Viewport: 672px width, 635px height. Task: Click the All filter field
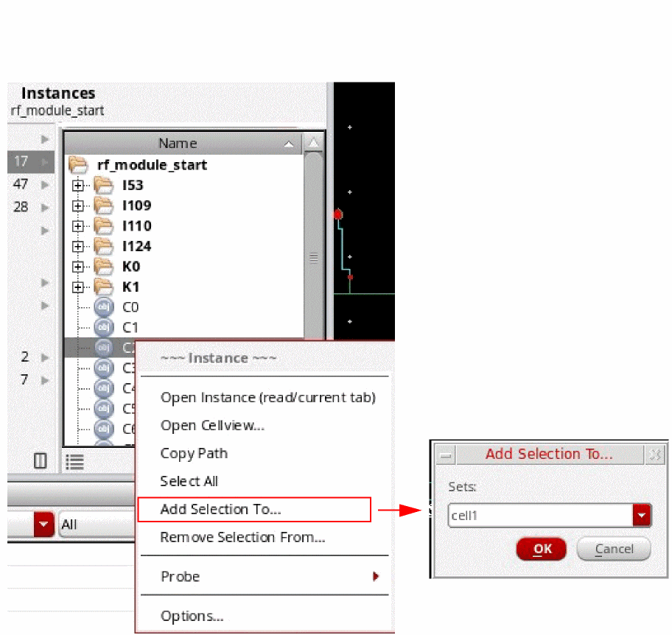point(97,524)
